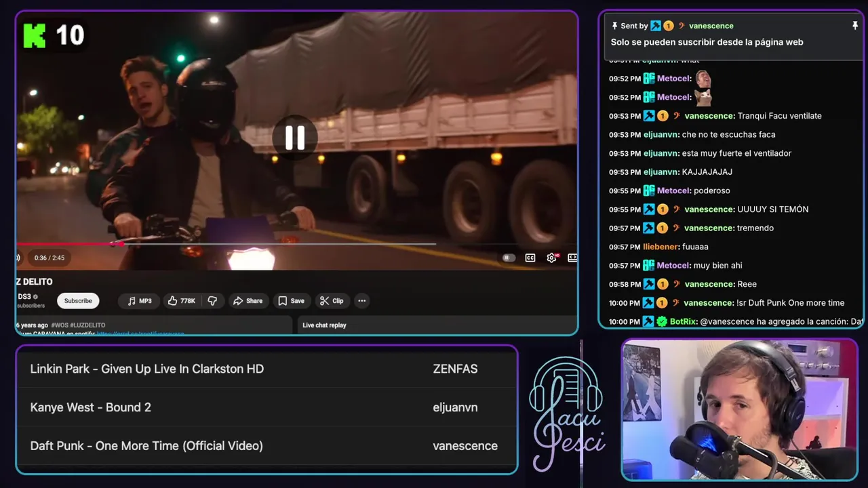Click the 0:36 / 2:45 time display
Viewport: 868px width, 488px height.
coord(50,258)
